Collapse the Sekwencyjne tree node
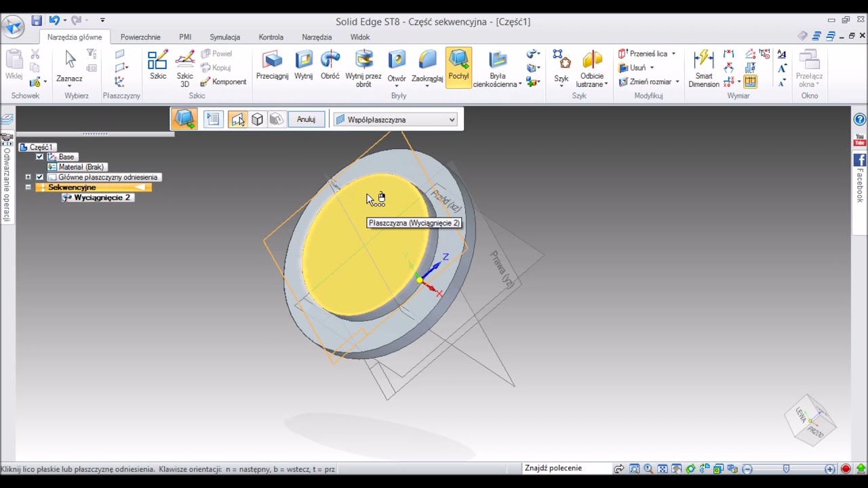 [28, 187]
